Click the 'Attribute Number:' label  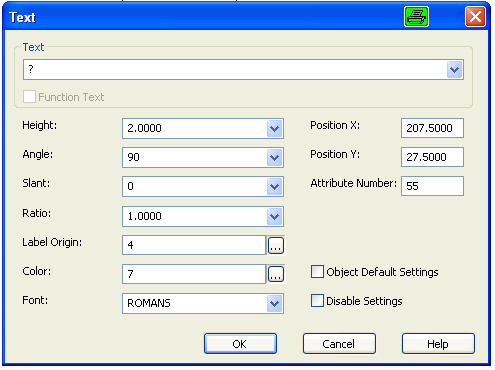[354, 183]
